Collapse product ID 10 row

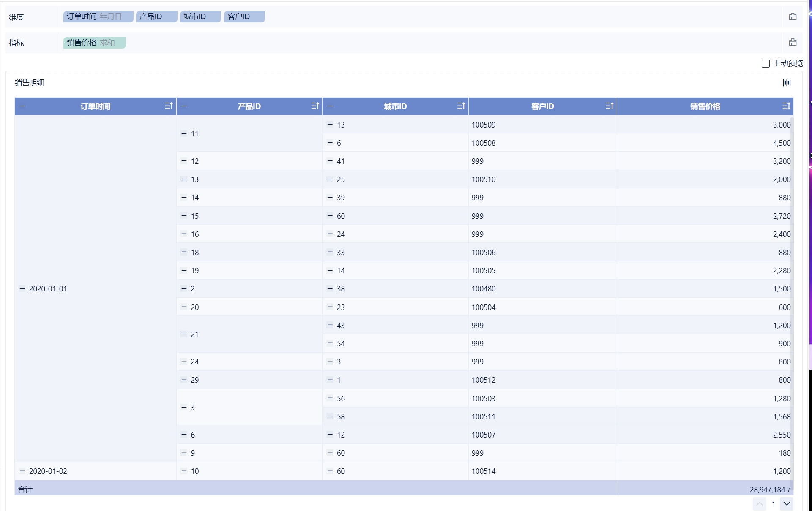(x=184, y=471)
